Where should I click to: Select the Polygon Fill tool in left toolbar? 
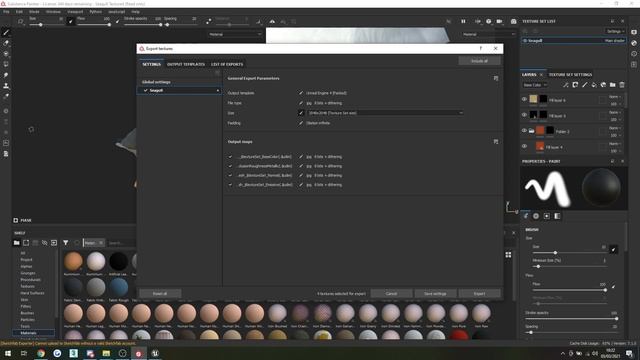(6, 64)
